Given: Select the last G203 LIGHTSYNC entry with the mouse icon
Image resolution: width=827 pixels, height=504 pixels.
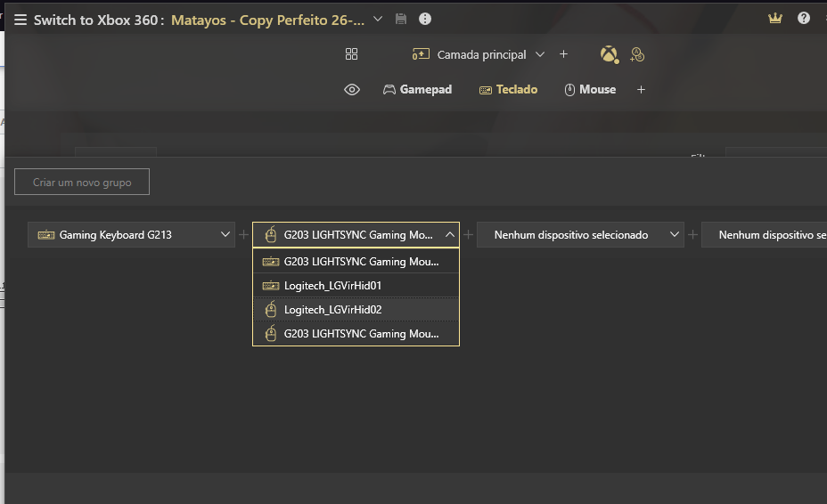Looking at the screenshot, I should point(356,334).
